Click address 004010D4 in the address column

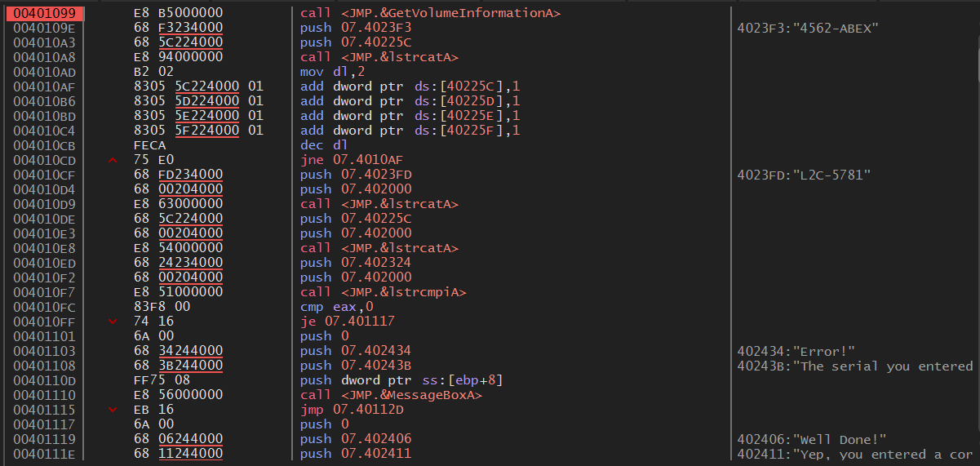42,189
